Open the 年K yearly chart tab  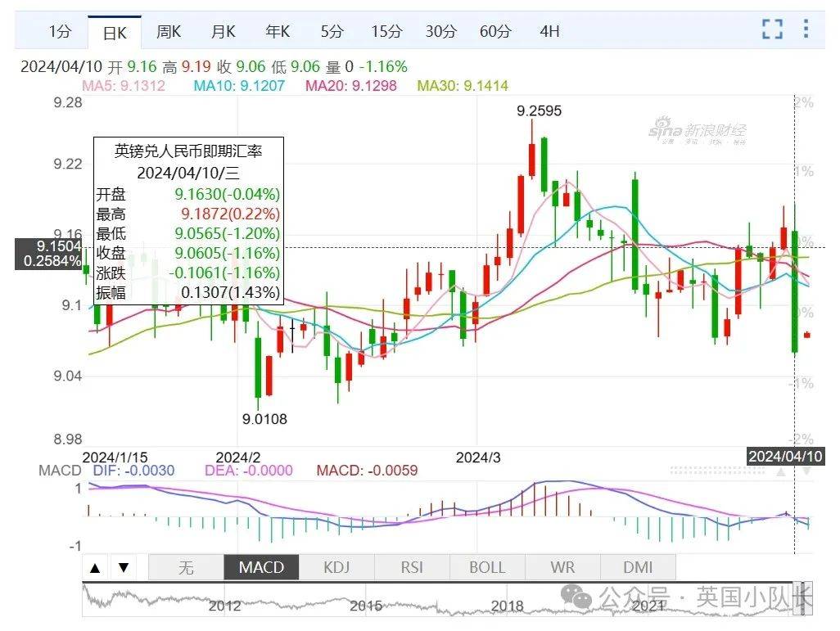click(278, 32)
